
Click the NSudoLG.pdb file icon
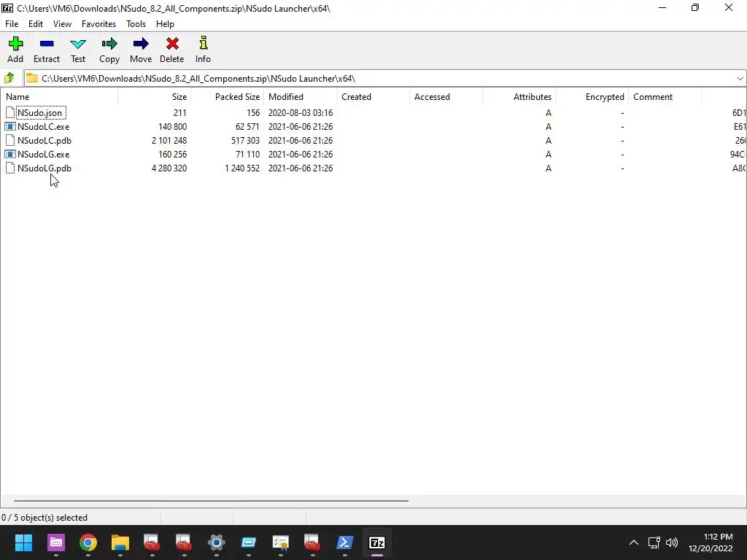10,168
